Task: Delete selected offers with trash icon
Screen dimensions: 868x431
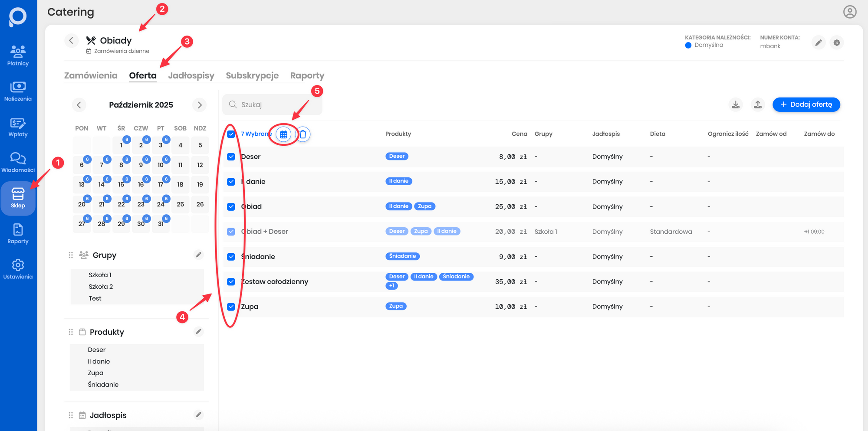Action: tap(303, 134)
